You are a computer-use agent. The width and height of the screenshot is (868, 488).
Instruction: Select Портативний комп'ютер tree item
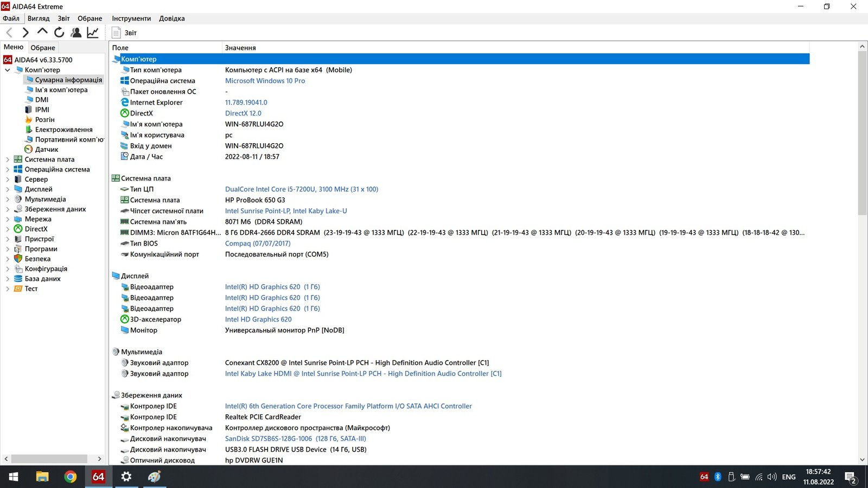click(69, 139)
